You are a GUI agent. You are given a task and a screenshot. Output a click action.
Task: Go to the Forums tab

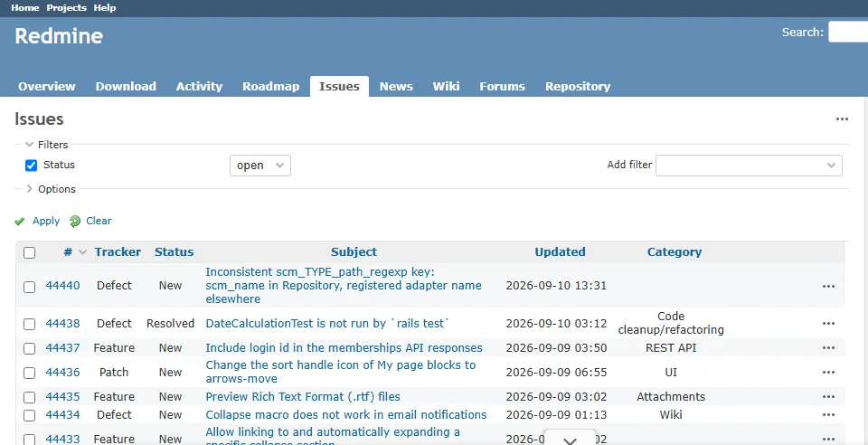coord(502,86)
